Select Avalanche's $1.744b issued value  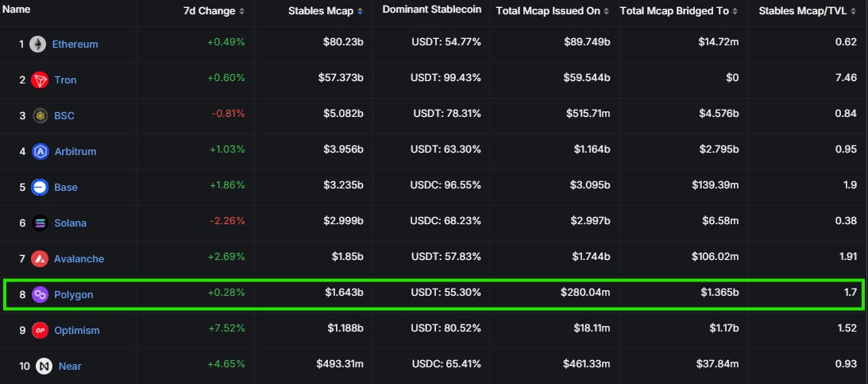click(590, 257)
